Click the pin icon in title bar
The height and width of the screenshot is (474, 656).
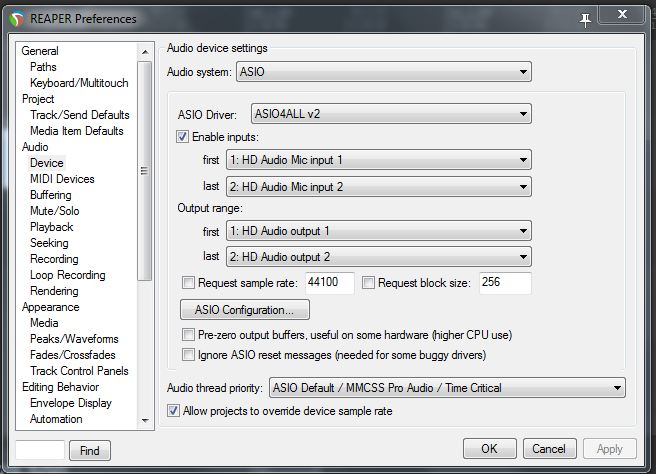(585, 19)
